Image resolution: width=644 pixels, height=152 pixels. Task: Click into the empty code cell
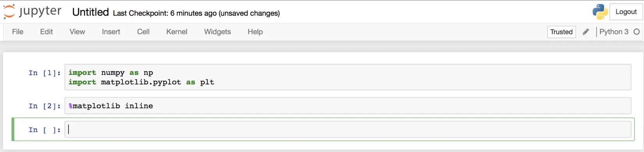coord(348,129)
